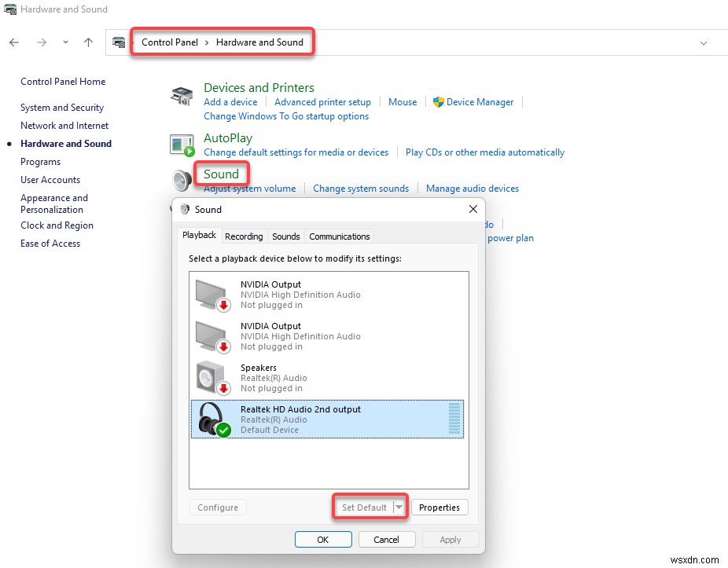Click the address bar folder icon
Screen dimensions: 728x568
(119, 42)
